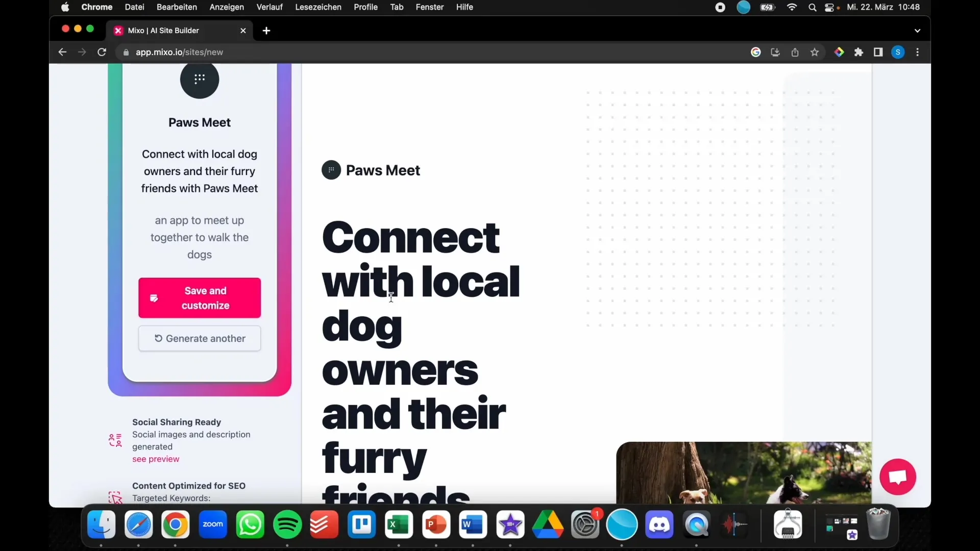This screenshot has width=980, height=551.
Task: Click the Paws Meet app icon in left panel
Action: [x=199, y=79]
